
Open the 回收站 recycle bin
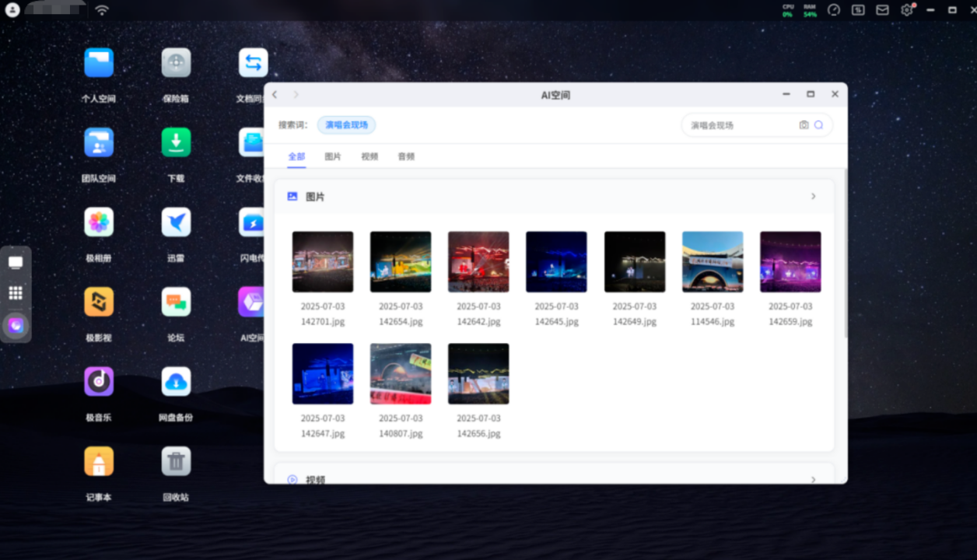[x=176, y=461]
